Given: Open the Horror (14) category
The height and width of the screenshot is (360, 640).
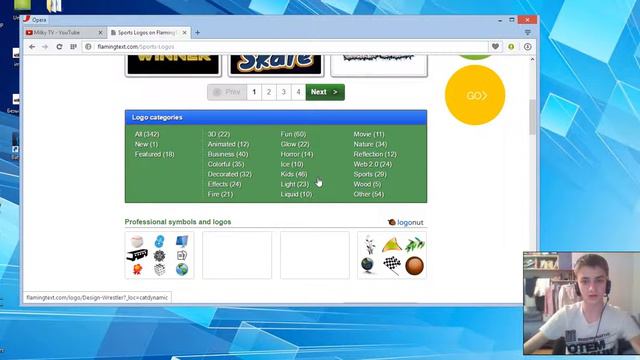Looking at the screenshot, I should [x=297, y=154].
